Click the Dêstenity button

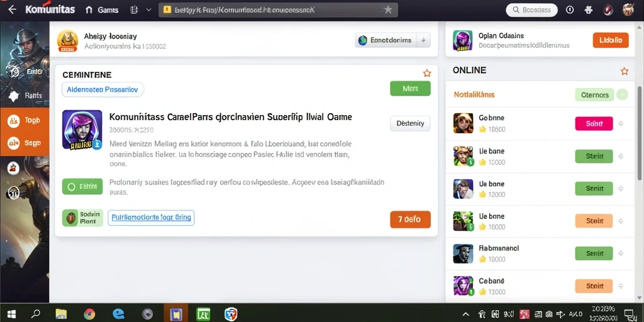point(410,123)
